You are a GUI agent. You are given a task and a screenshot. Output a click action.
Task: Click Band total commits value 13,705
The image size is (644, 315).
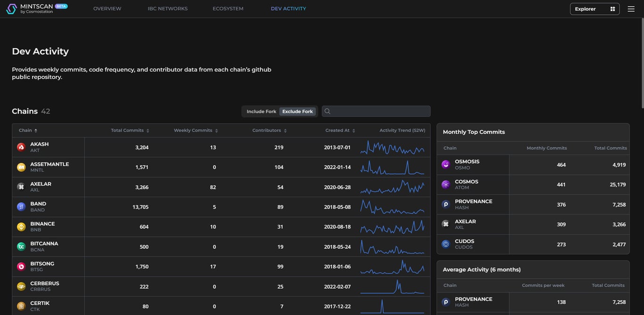pyautogui.click(x=140, y=207)
